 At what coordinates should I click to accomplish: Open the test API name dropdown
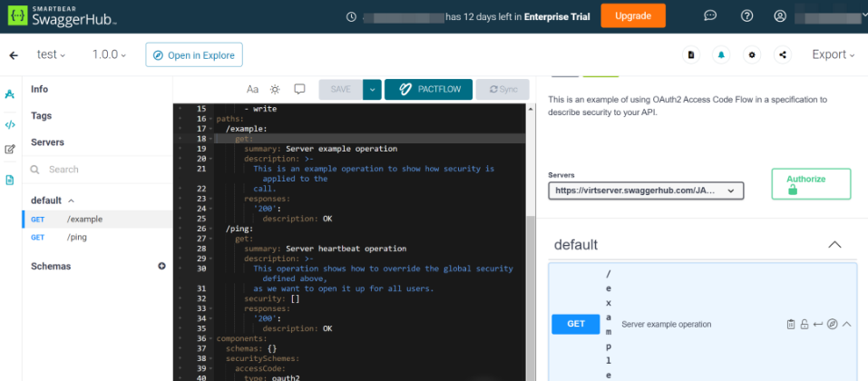pyautogui.click(x=51, y=54)
